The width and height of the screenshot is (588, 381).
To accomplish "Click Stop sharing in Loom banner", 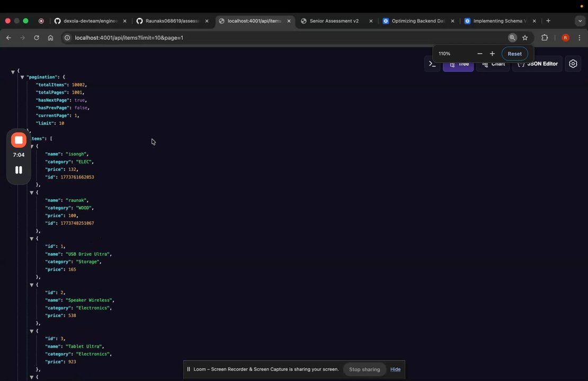I will click(364, 369).
